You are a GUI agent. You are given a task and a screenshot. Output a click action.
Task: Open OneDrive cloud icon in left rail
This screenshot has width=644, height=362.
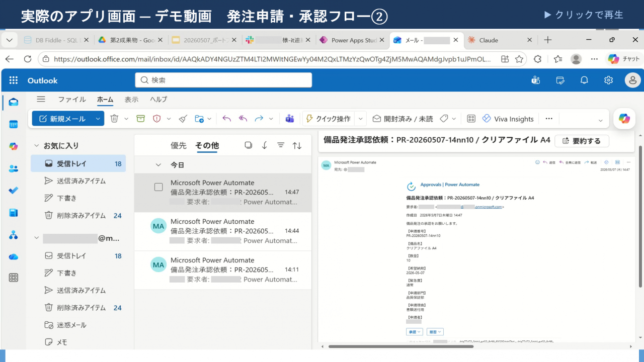[x=14, y=256]
